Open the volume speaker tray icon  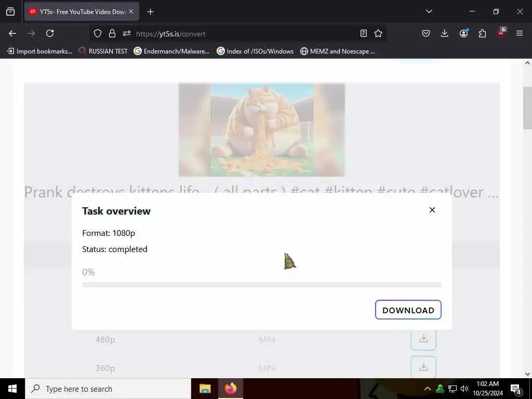pos(464,389)
